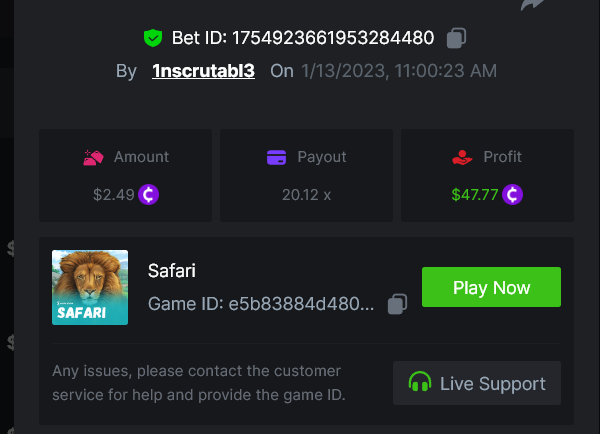The width and height of the screenshot is (600, 434).
Task: Click the Safari game title
Action: (172, 270)
